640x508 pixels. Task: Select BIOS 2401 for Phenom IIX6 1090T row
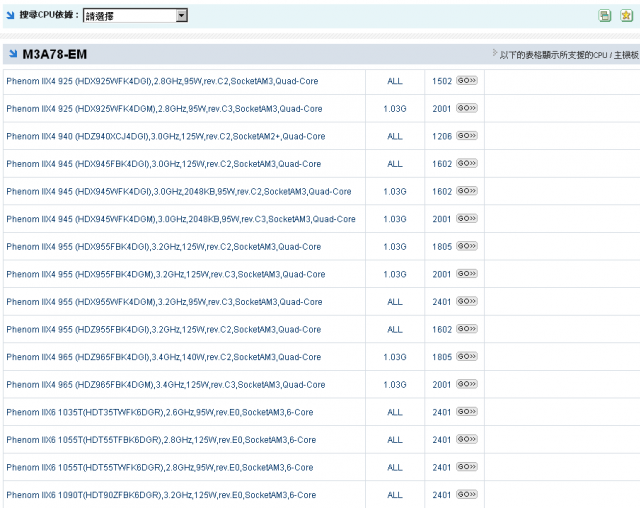pos(442,495)
